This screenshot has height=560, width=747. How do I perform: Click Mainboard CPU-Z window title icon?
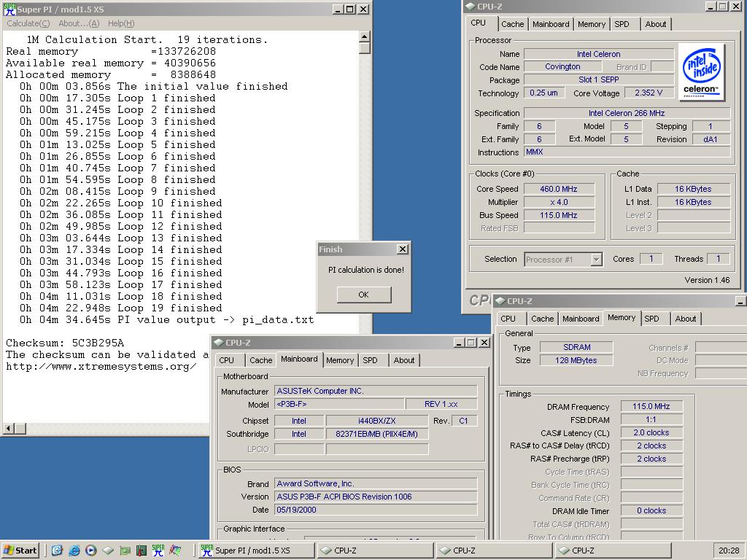[x=219, y=343]
